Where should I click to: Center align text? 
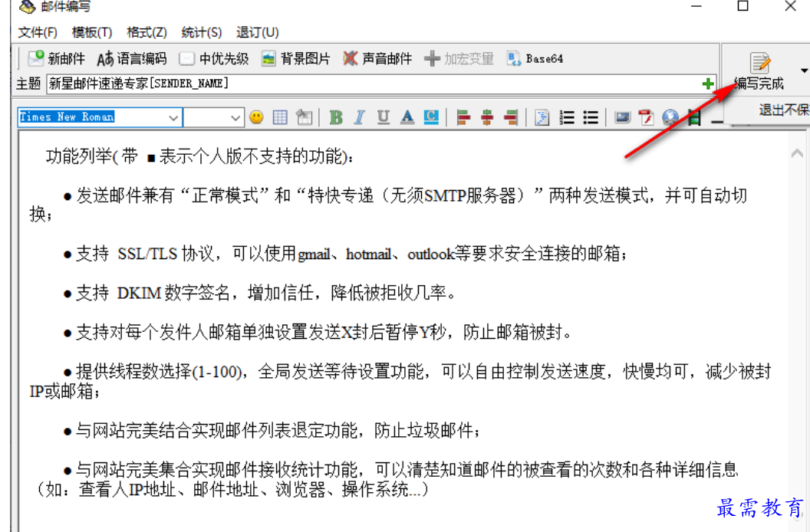[487, 117]
